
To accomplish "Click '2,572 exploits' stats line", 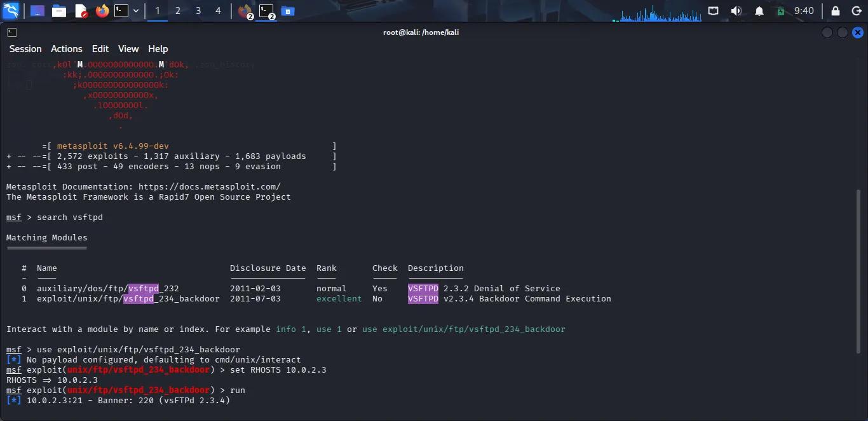I will (172, 156).
